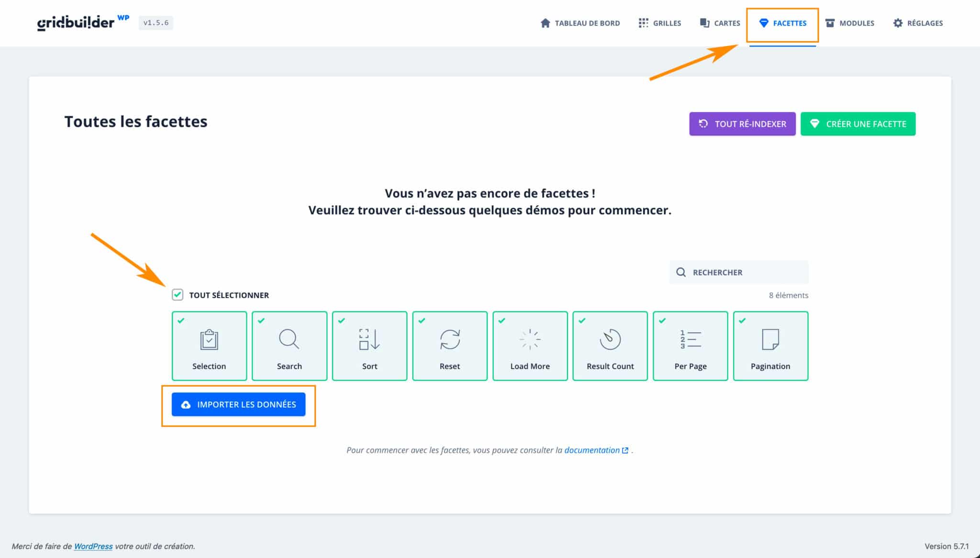Select the Load More spinner icon

pos(530,340)
